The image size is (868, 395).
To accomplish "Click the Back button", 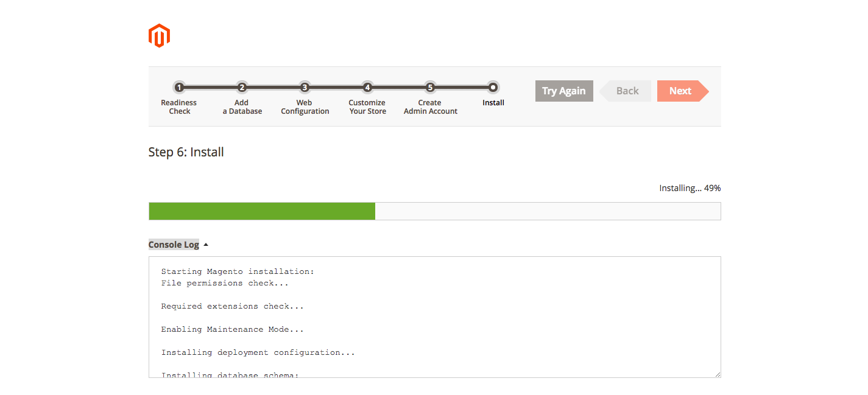I will tap(627, 91).
